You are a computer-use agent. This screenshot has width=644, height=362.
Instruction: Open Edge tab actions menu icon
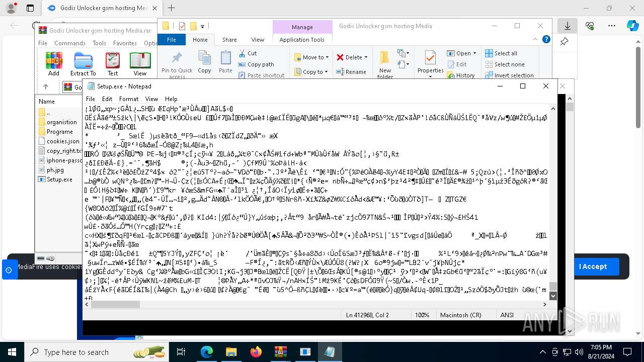click(x=30, y=8)
